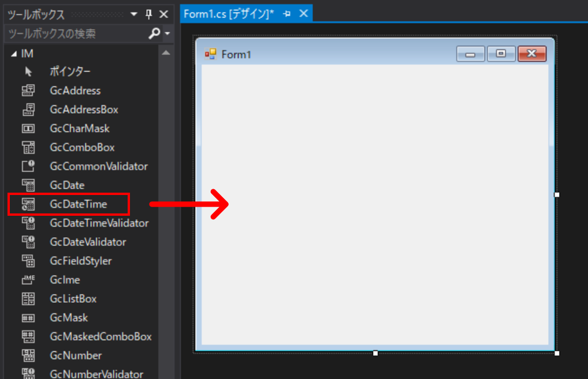Pick the GcAddress control icon
Viewport: 588px width, 379px height.
click(28, 91)
